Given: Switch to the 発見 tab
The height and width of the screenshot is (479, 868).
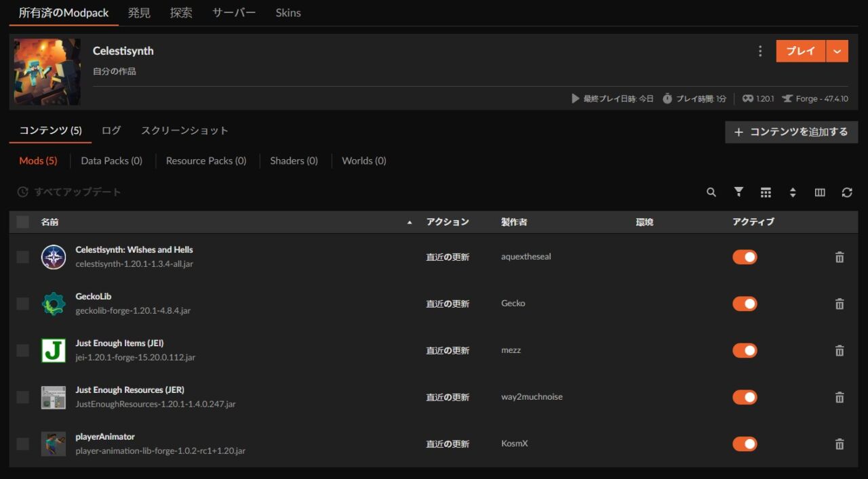Looking at the screenshot, I should pyautogui.click(x=139, y=13).
